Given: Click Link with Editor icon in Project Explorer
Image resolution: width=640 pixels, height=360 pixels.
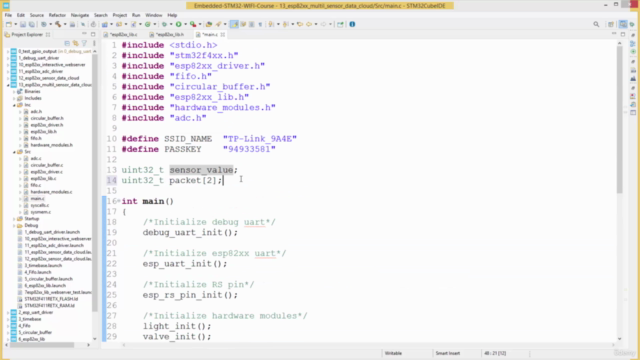Looking at the screenshot, I should pyautogui.click(x=76, y=43).
